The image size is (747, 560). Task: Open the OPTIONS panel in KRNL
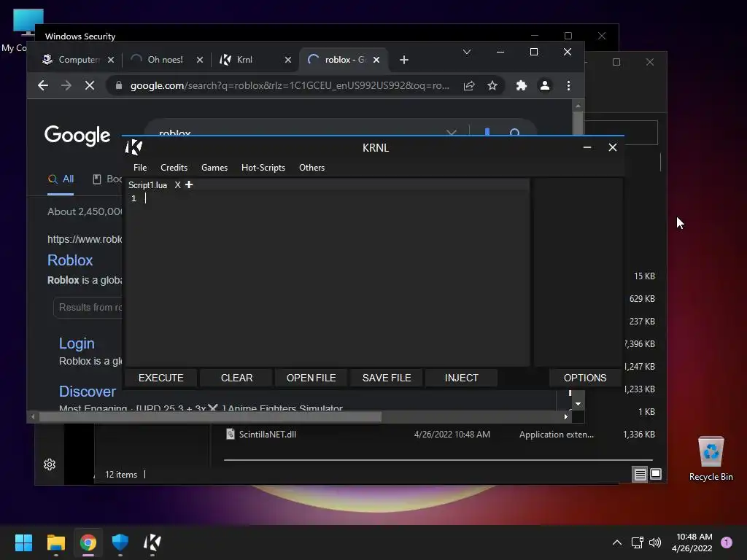click(585, 378)
